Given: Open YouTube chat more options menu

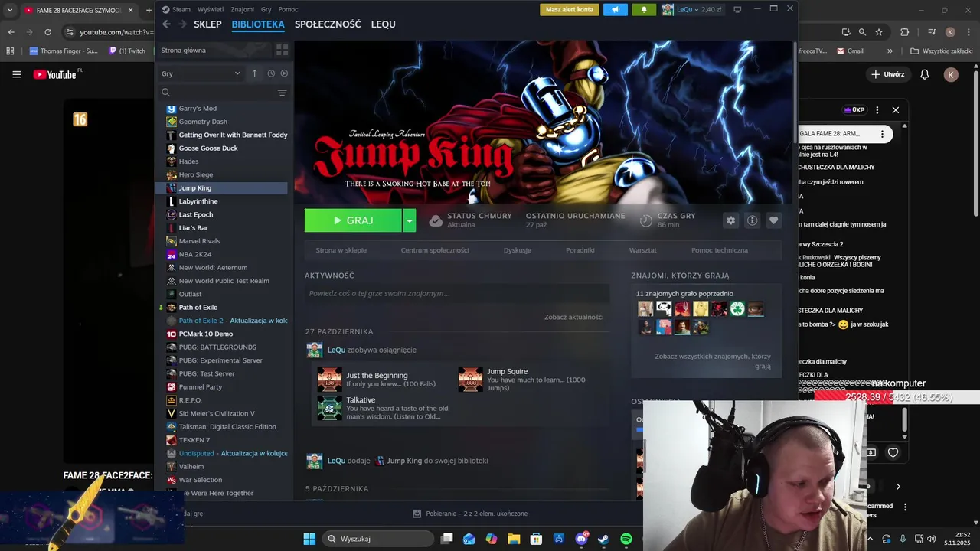Looking at the screenshot, I should (877, 110).
